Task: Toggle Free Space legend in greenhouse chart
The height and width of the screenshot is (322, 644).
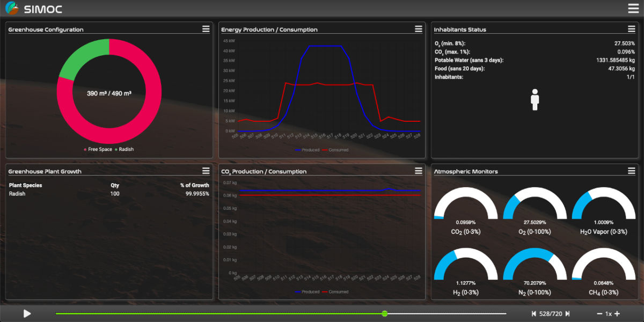Action: point(98,149)
